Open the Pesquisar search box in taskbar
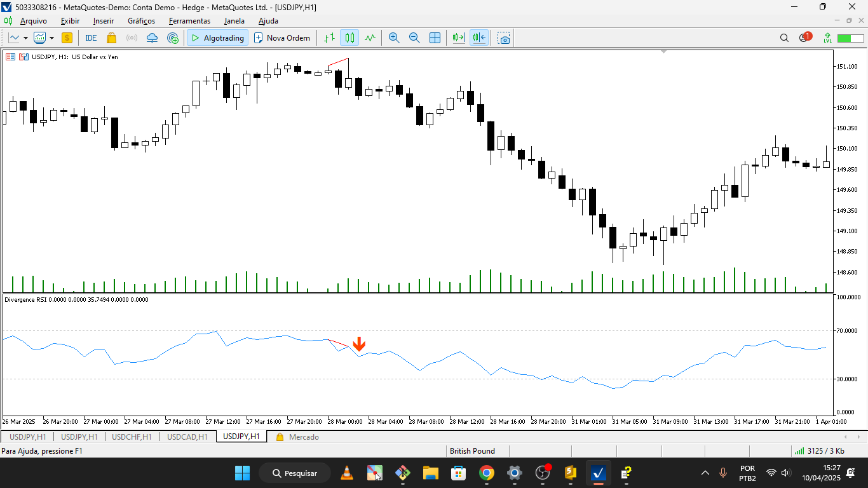Screen dimensions: 868x488 click(x=294, y=472)
